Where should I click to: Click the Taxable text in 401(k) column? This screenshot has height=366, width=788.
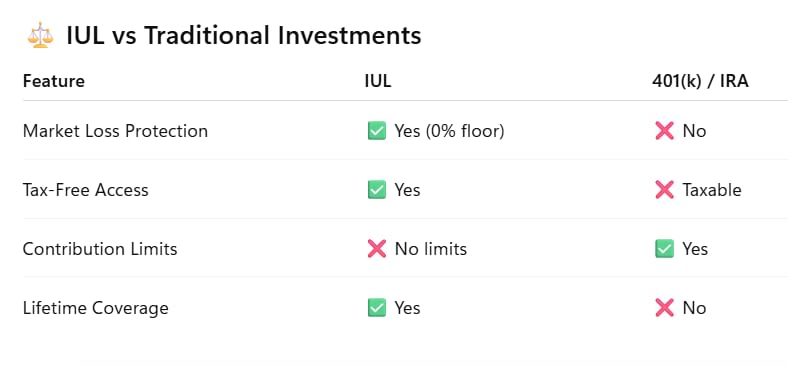[x=712, y=190]
